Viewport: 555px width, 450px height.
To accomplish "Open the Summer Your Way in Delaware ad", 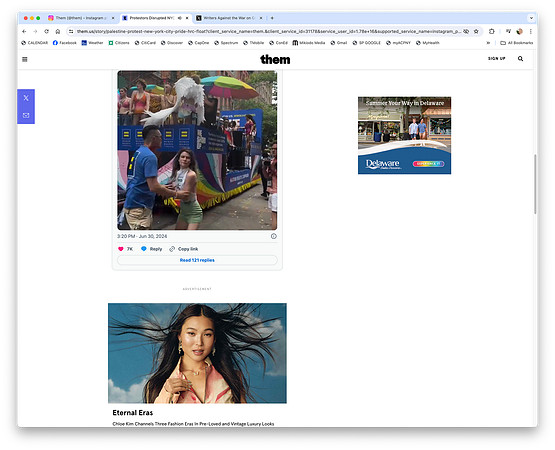I will [x=404, y=135].
